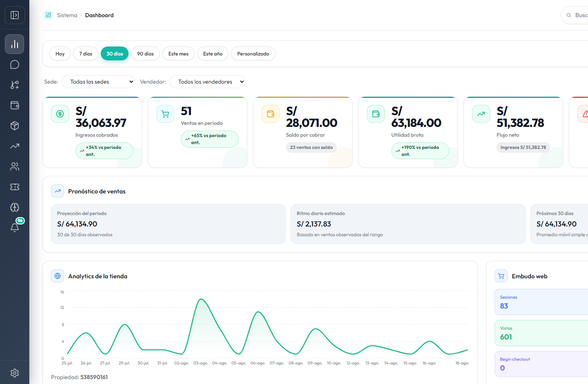Select the 90 días period filter
The width and height of the screenshot is (588, 384).
145,53
